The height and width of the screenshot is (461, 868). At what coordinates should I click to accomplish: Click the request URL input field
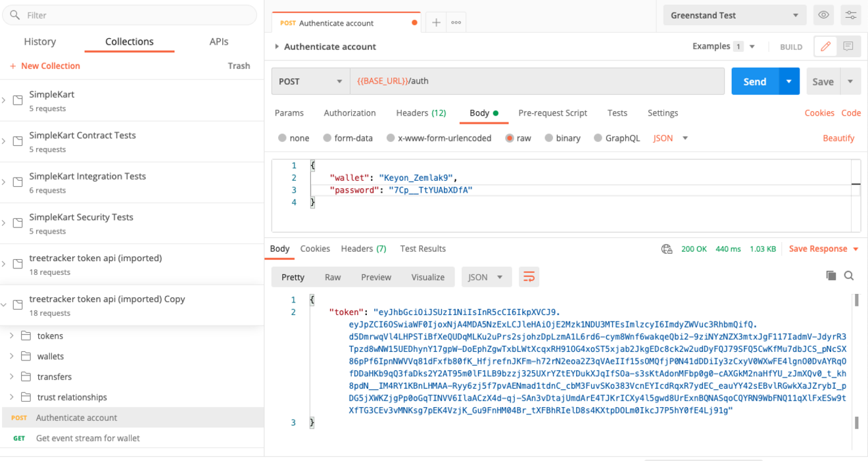click(x=537, y=82)
